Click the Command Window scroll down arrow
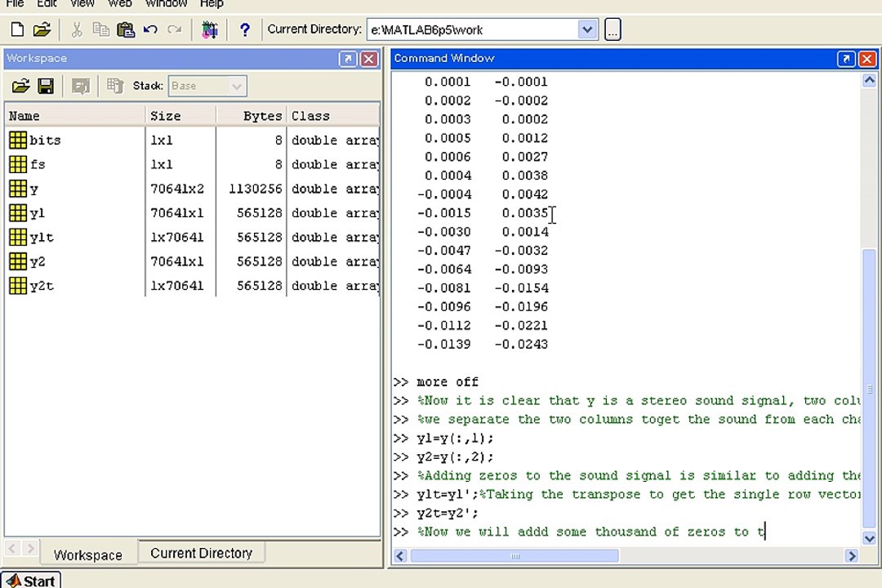Image resolution: width=882 pixels, height=588 pixels. 869,538
